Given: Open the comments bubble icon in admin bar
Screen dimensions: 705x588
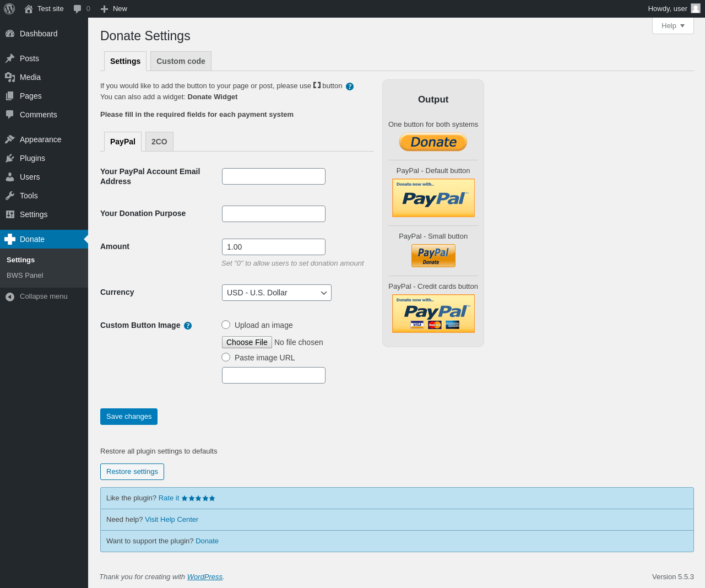Looking at the screenshot, I should pyautogui.click(x=78, y=9).
